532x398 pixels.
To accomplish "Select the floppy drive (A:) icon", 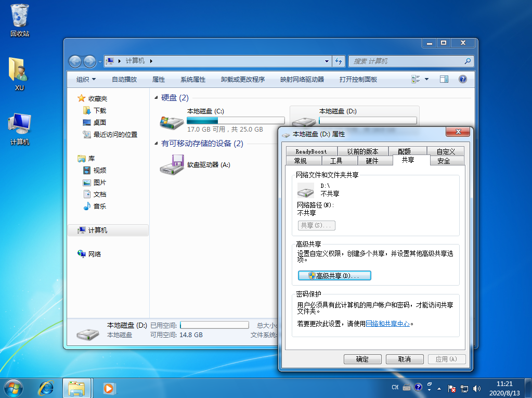I will 173,164.
